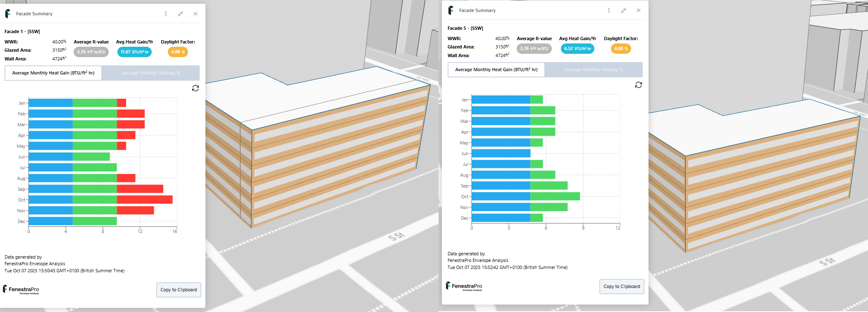Click the 6.52 Avg Heat Gain badge
Image resolution: width=868 pixels, height=312 pixels.
[577, 48]
